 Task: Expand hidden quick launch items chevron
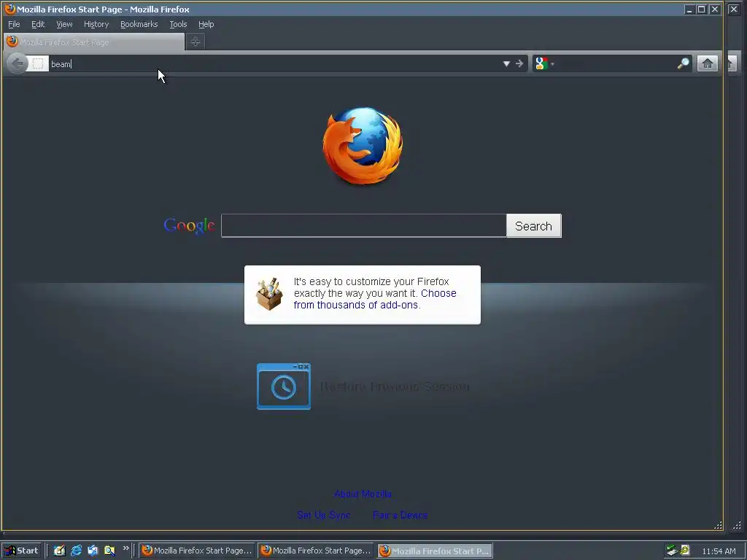click(125, 548)
